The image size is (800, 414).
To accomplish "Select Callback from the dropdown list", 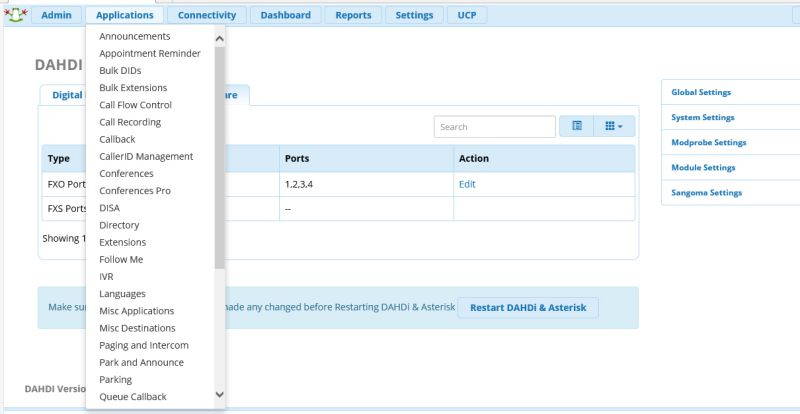I will (x=117, y=139).
